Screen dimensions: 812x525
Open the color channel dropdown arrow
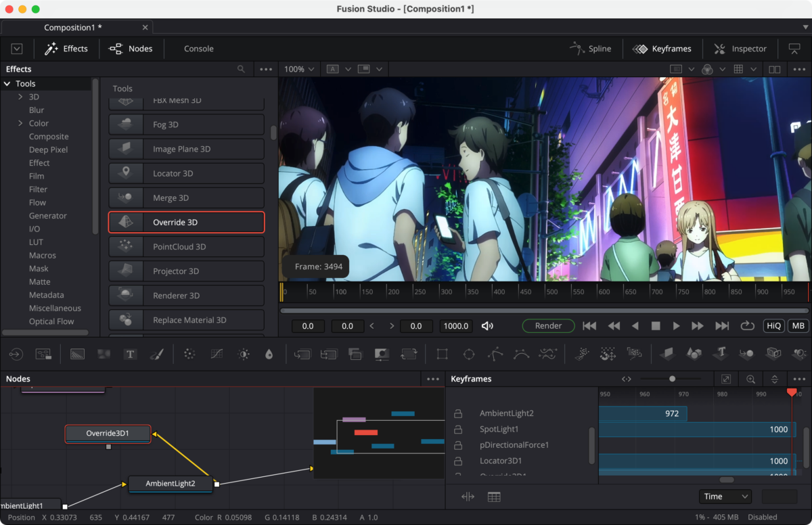click(x=723, y=69)
